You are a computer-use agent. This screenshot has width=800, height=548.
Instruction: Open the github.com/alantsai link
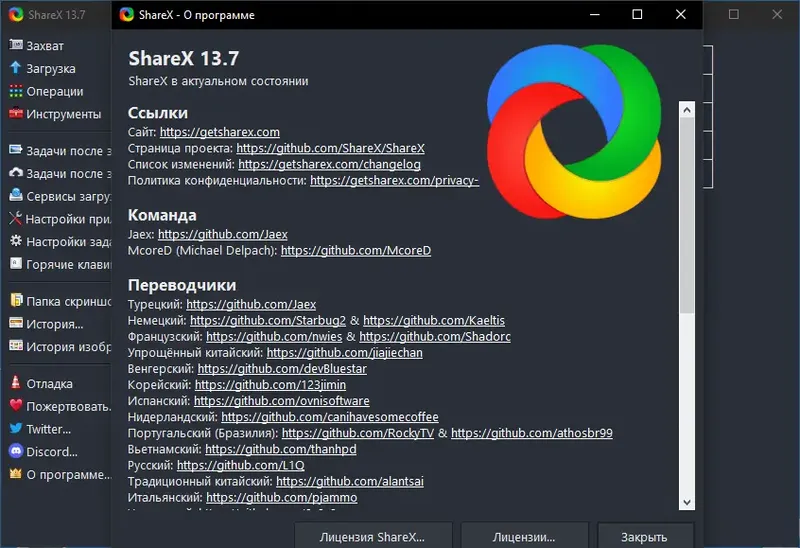pos(349,481)
